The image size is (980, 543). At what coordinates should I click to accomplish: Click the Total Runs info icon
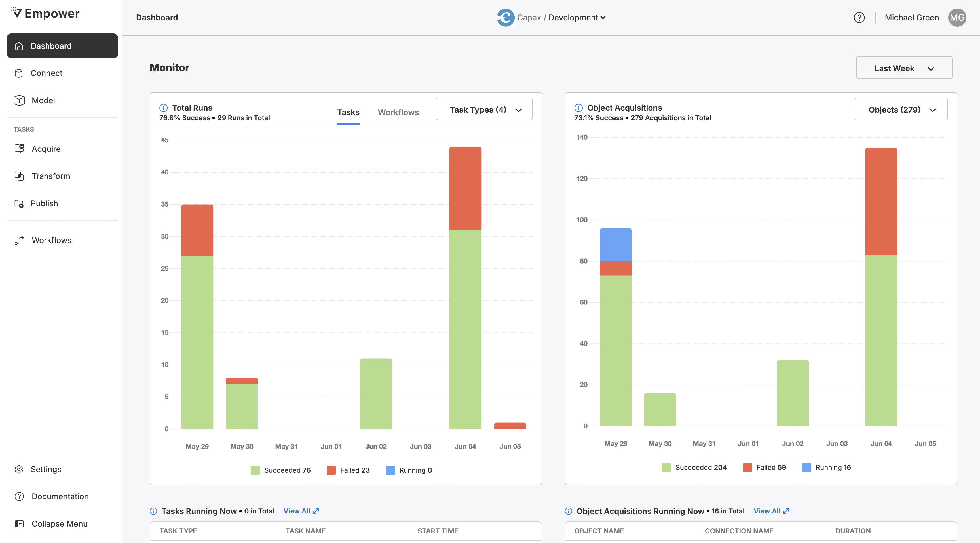[163, 108]
